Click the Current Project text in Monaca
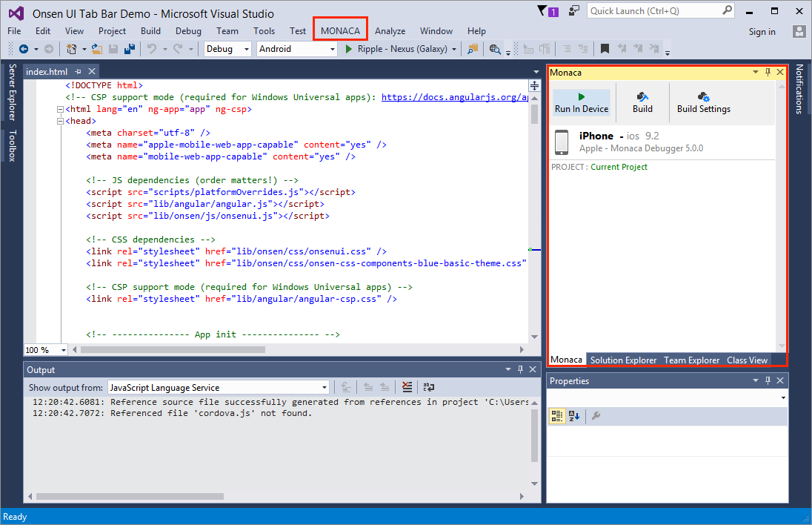The height and width of the screenshot is (525, 812). [x=619, y=167]
